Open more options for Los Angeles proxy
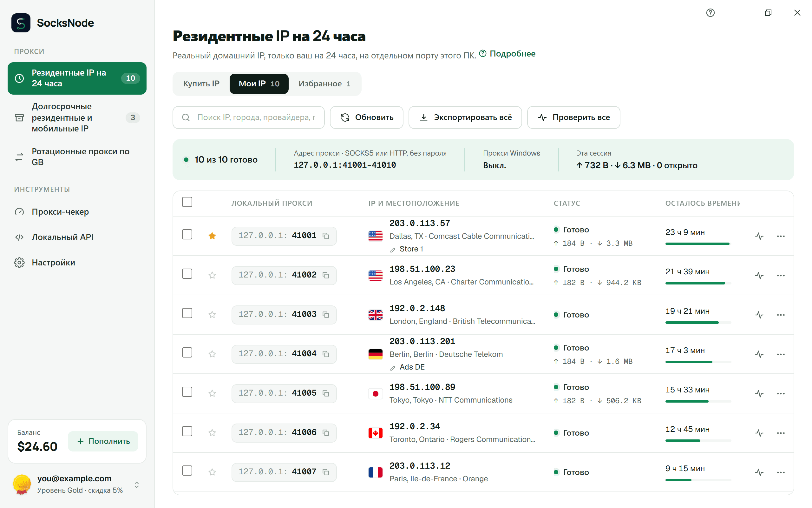 pyautogui.click(x=781, y=275)
